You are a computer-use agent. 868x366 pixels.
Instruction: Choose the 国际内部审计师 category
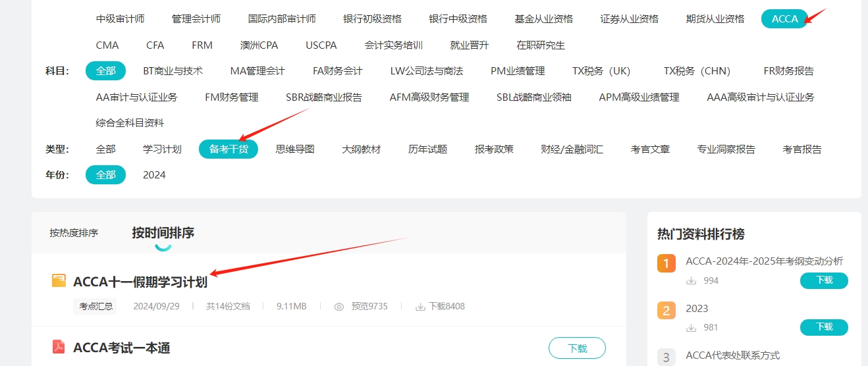[x=282, y=19]
